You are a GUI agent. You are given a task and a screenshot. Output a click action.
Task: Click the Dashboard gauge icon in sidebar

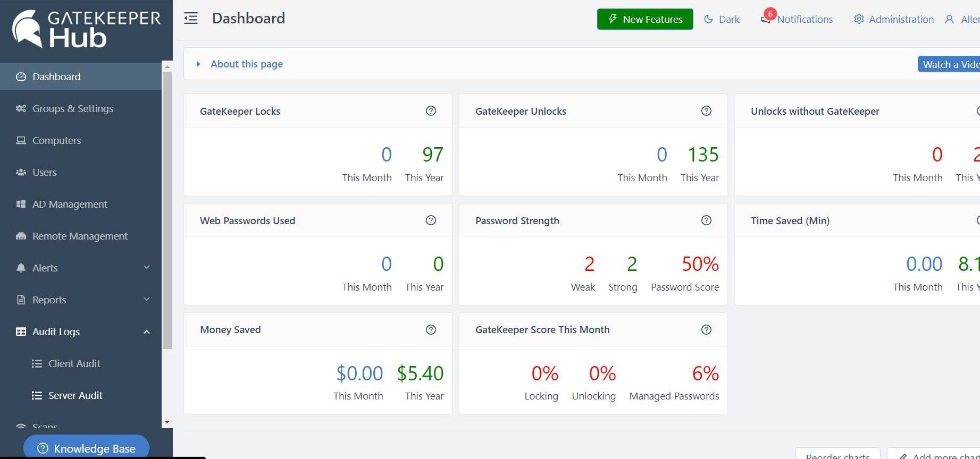click(21, 76)
